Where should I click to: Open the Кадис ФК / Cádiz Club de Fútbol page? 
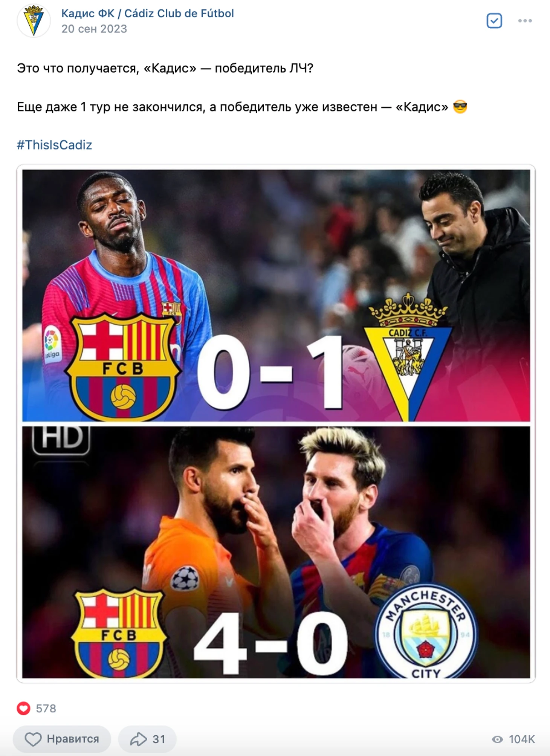(147, 13)
